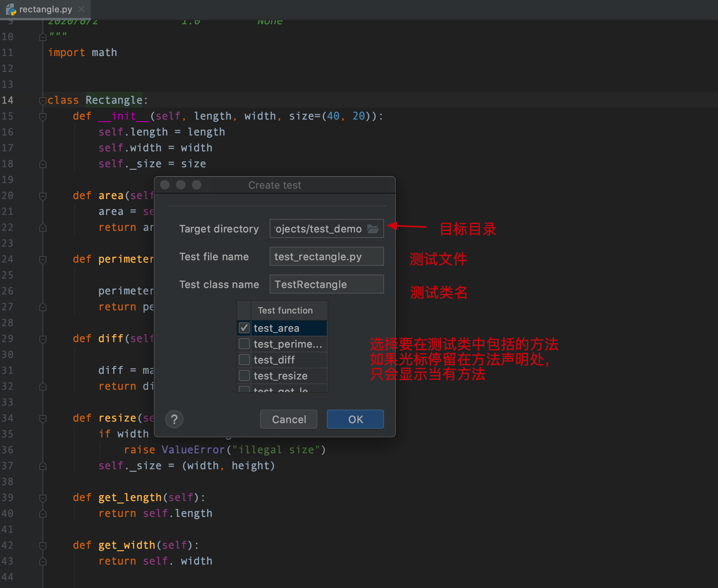This screenshot has height=588, width=718.
Task: Click gutter line number 14
Action: [x=8, y=100]
